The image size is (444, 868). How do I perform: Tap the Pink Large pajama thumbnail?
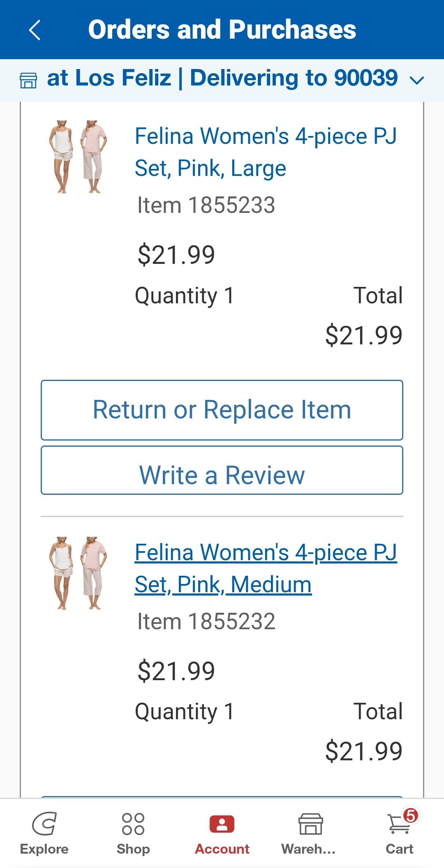(x=78, y=157)
